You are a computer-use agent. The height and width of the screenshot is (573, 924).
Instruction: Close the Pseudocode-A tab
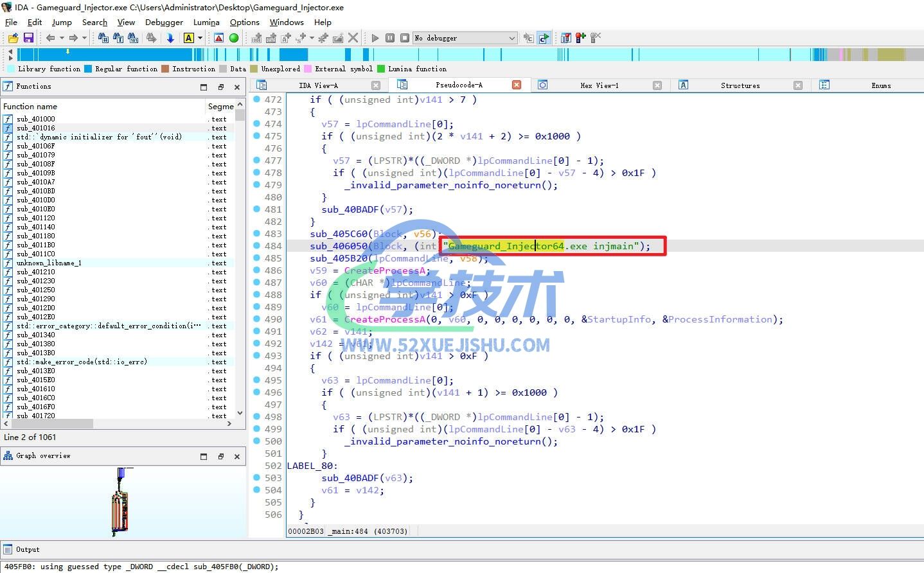coord(516,85)
